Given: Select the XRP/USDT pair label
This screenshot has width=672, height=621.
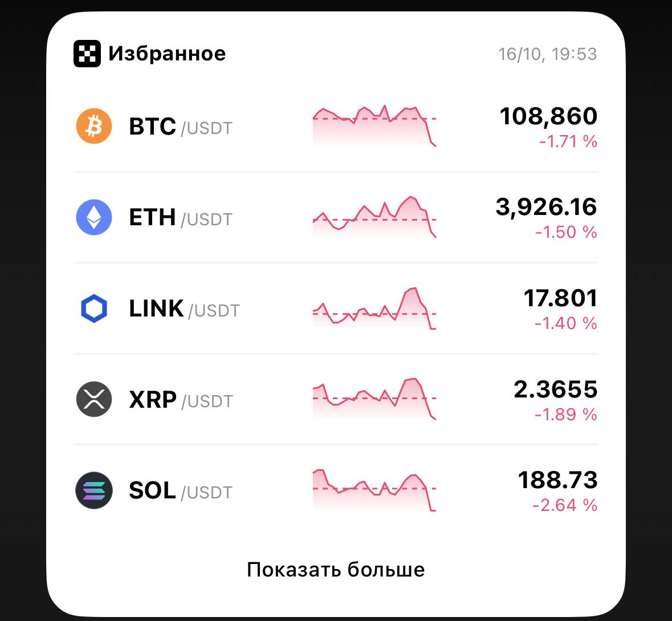Looking at the screenshot, I should [181, 400].
